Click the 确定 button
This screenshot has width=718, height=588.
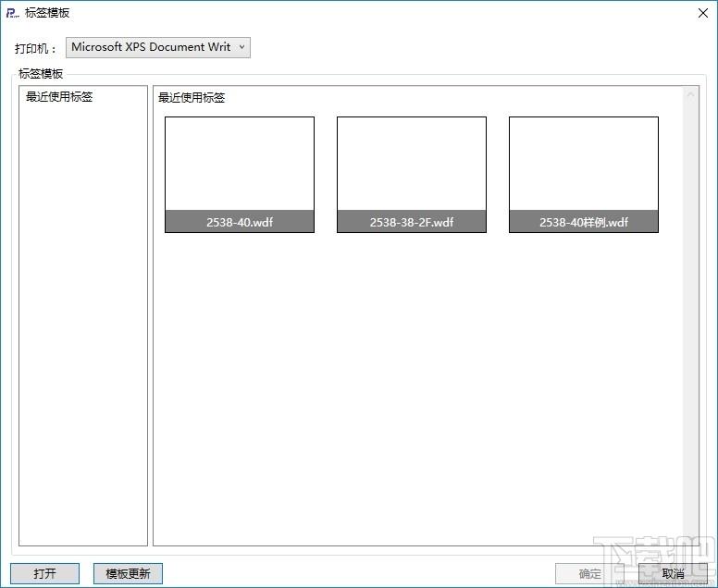[589, 573]
